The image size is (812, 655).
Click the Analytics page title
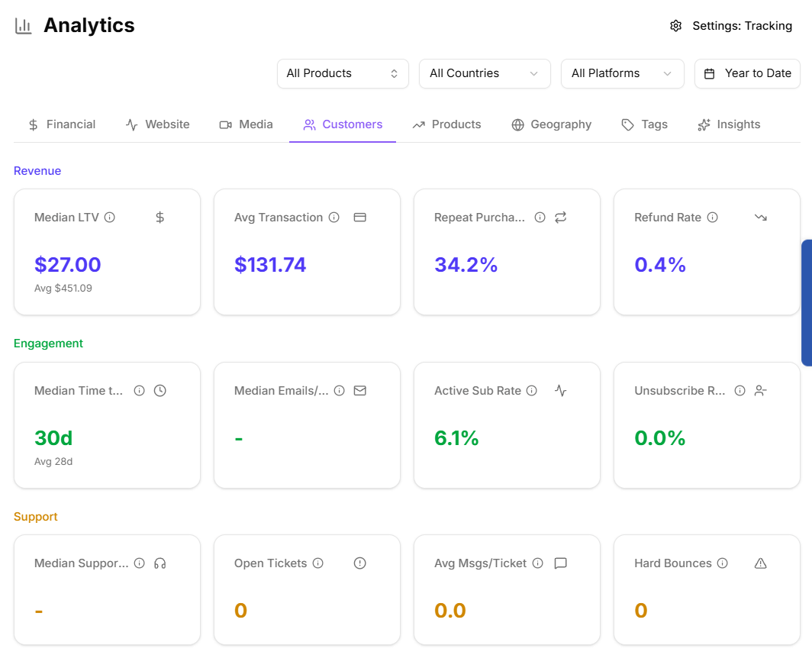pyautogui.click(x=89, y=25)
